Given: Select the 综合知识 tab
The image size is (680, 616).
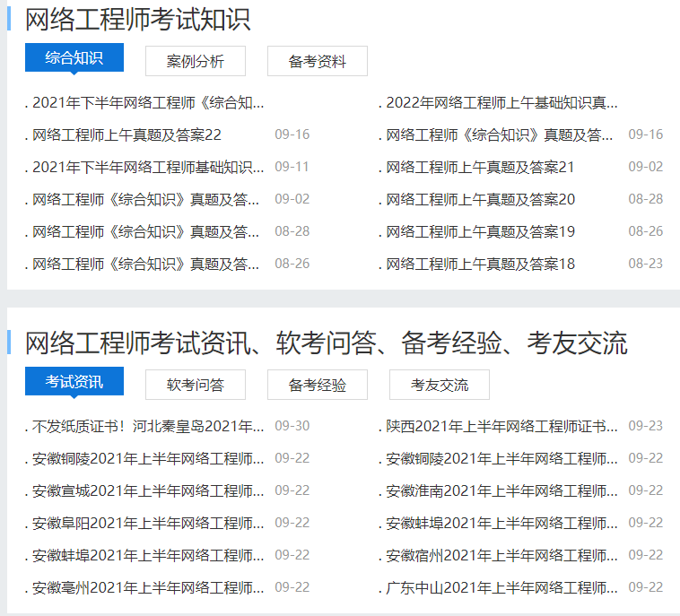Looking at the screenshot, I should tap(74, 58).
